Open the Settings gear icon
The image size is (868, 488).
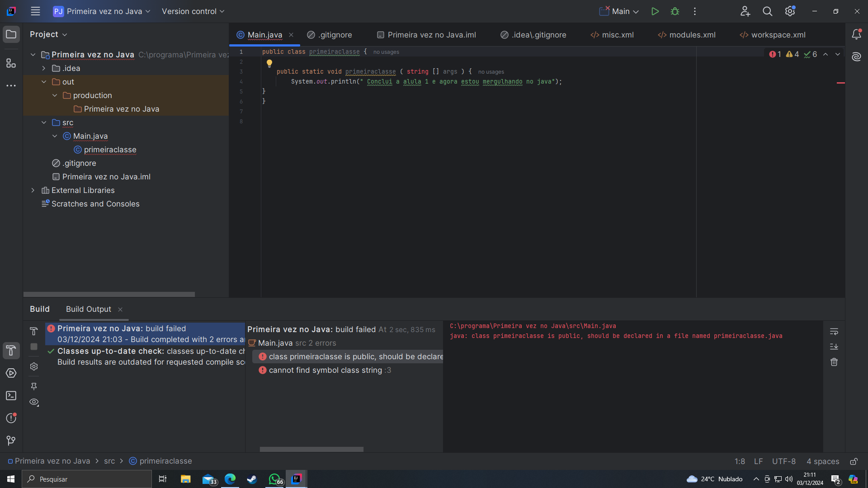[790, 11]
